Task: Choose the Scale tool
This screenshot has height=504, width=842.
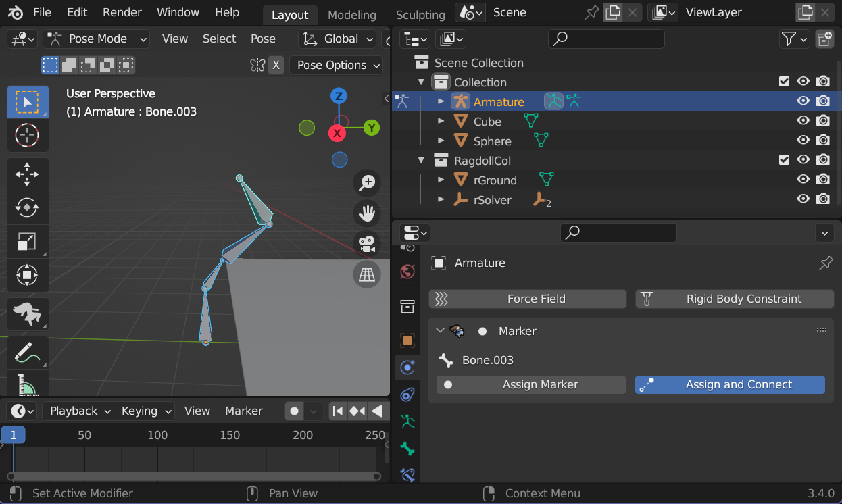Action: coord(27,241)
